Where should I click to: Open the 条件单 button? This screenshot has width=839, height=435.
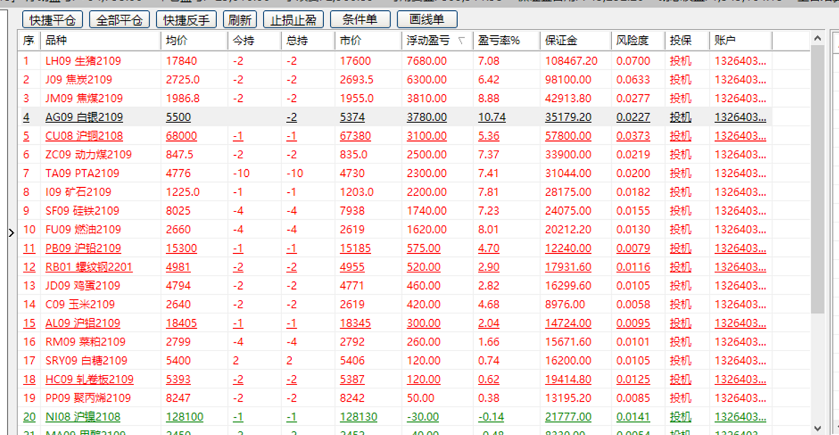(360, 20)
